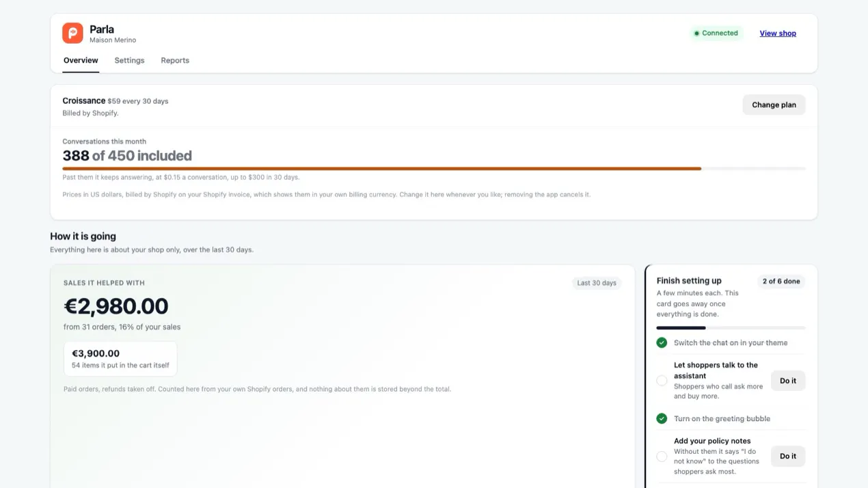Click from 31 orders, 16% of your sales
Image resolution: width=868 pixels, height=488 pixels.
(x=122, y=327)
